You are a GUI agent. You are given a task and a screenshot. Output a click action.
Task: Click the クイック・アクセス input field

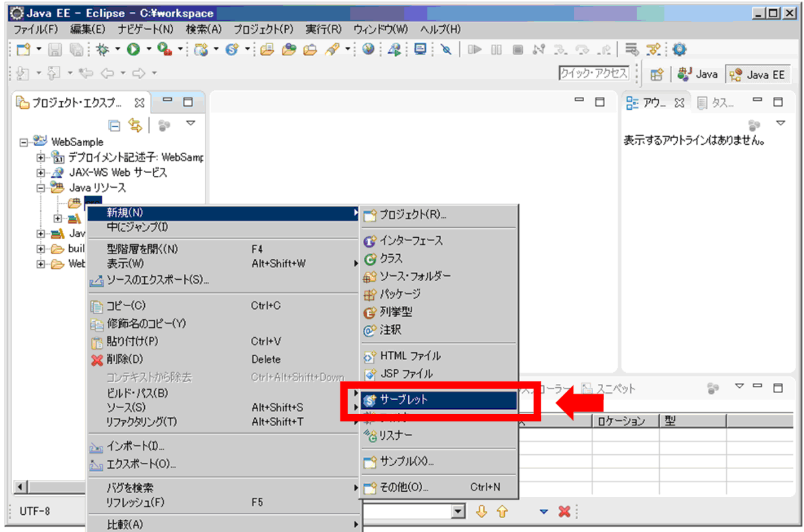594,74
